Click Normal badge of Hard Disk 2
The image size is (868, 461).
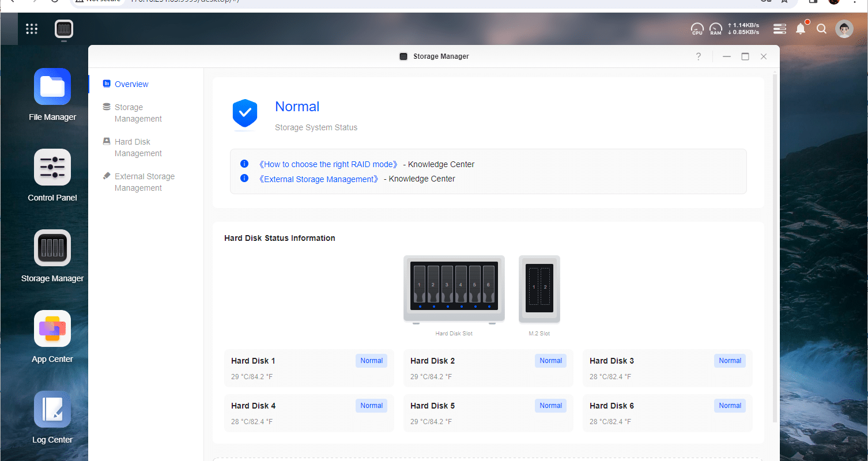(x=550, y=361)
